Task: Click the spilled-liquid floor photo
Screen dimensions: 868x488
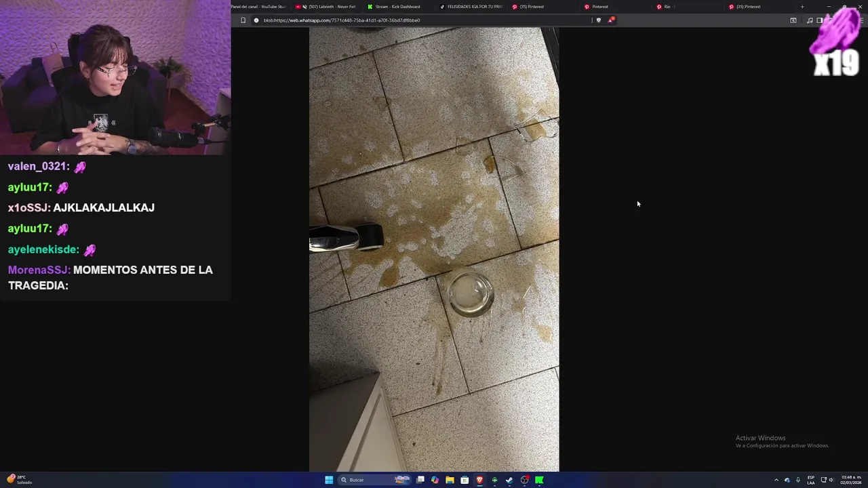Action: 434,249
